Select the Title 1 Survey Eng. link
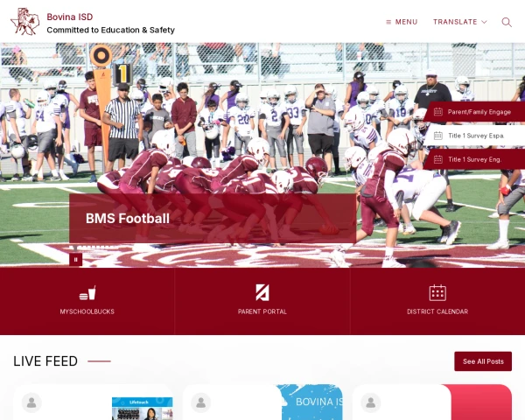The width and height of the screenshot is (525, 420). 474,159
